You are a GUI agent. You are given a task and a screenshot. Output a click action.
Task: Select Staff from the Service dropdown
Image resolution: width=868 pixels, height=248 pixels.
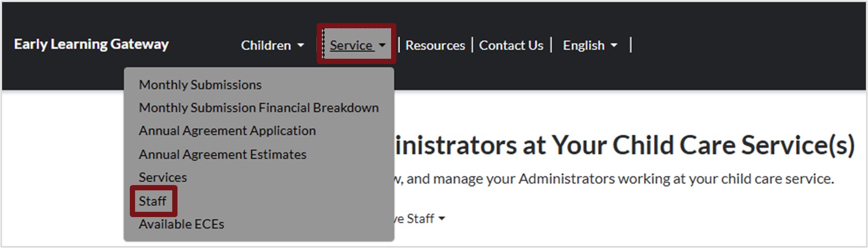point(152,201)
